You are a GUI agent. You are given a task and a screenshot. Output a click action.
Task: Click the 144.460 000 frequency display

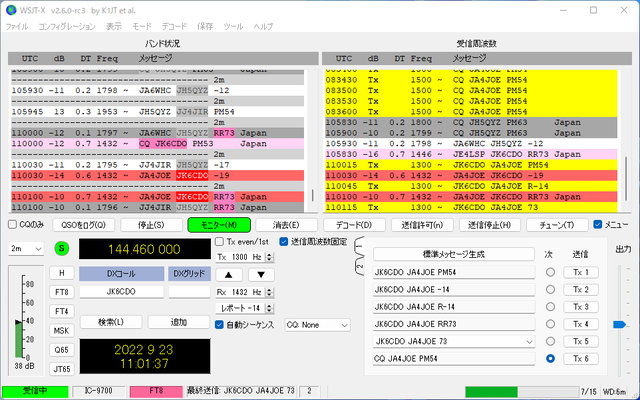click(145, 249)
